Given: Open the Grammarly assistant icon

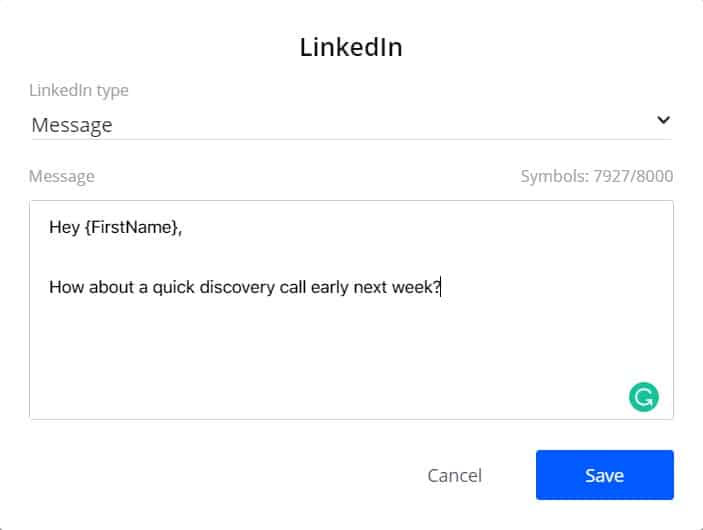Looking at the screenshot, I should pyautogui.click(x=643, y=397).
